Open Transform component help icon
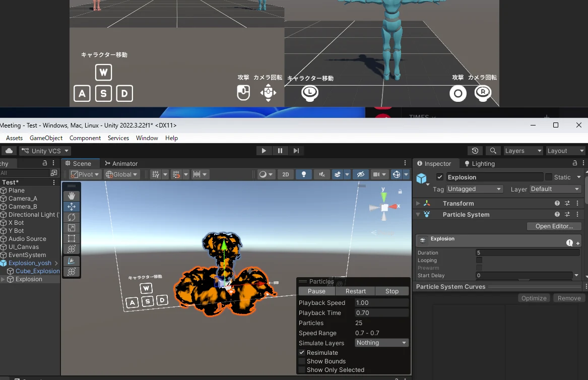This screenshot has width=588, height=380. click(557, 203)
